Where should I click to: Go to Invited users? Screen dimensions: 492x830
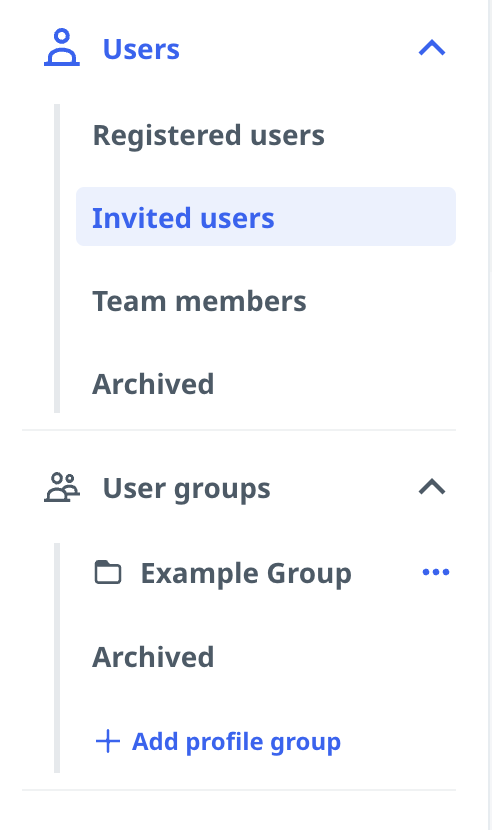pos(183,218)
